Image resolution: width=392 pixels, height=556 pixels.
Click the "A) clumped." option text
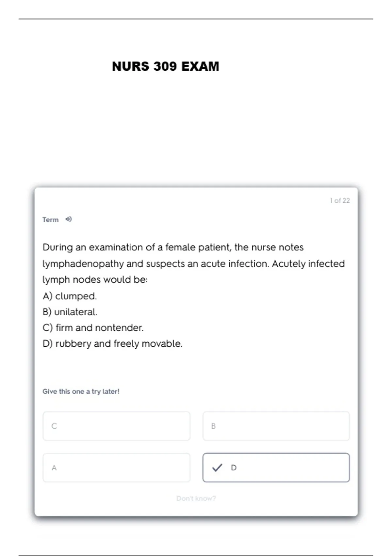[x=70, y=296]
